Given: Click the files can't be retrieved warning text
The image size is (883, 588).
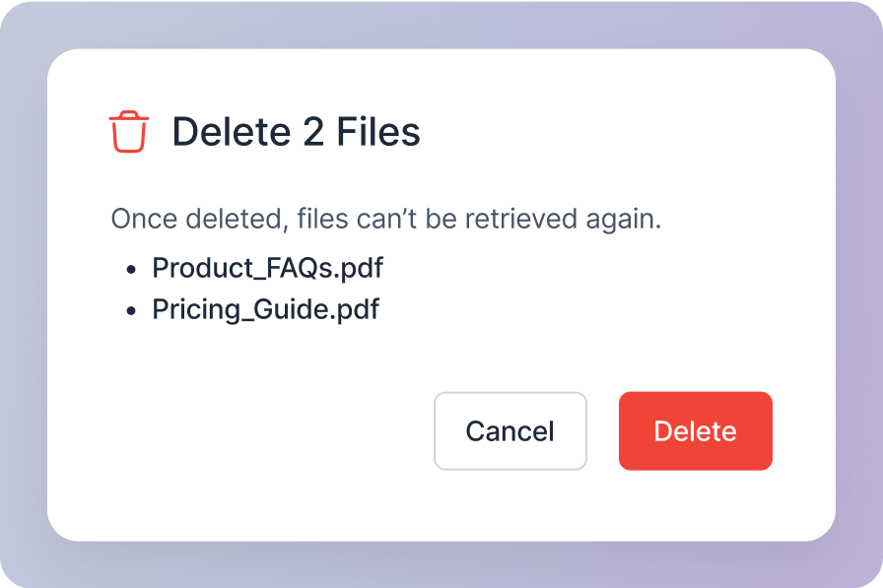Looking at the screenshot, I should coord(386,219).
